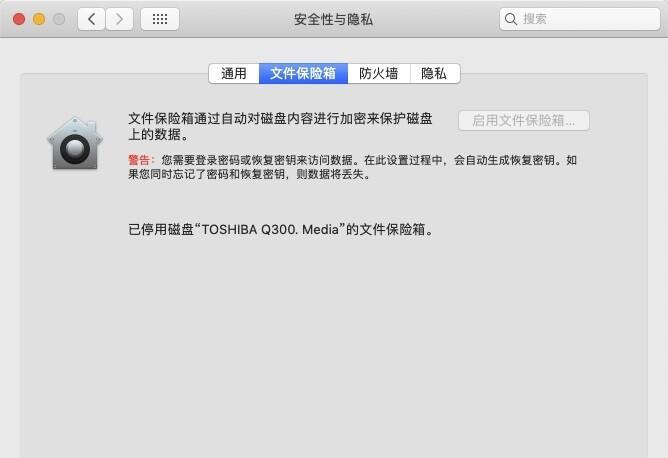Click the 启用文件保险箱... button
This screenshot has width=668, height=458.
pyautogui.click(x=524, y=121)
